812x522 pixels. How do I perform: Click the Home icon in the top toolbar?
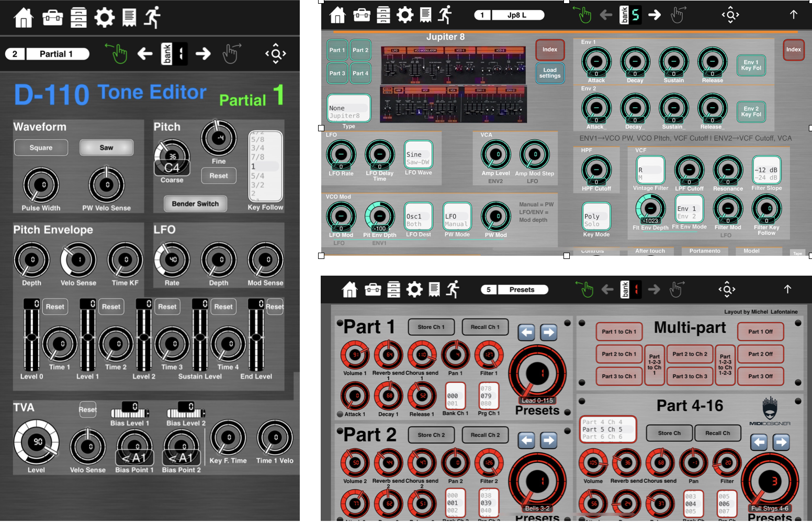23,16
